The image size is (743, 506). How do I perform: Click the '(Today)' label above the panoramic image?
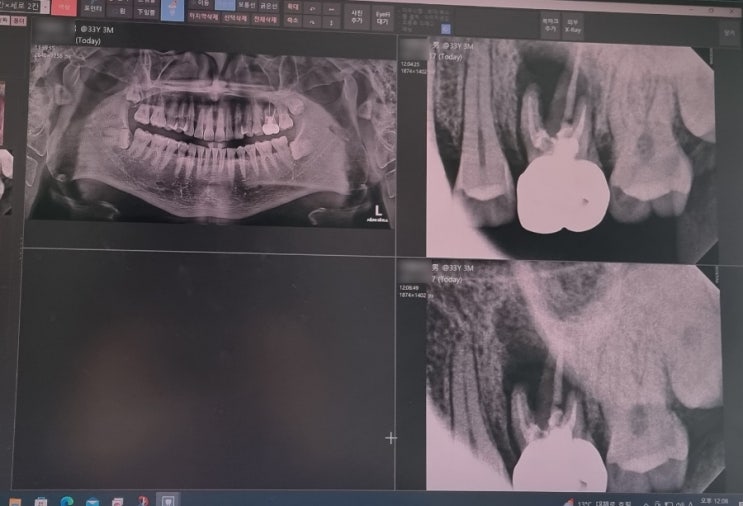tap(88, 41)
